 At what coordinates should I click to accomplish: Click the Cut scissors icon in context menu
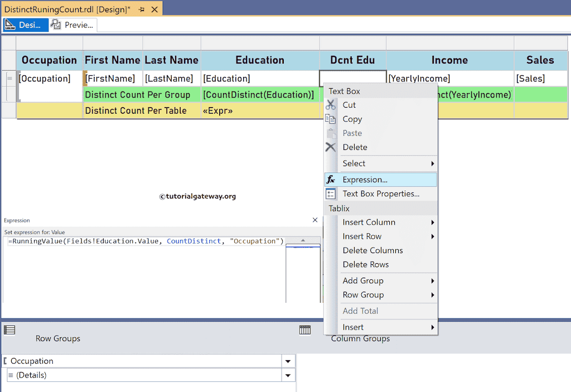click(331, 105)
